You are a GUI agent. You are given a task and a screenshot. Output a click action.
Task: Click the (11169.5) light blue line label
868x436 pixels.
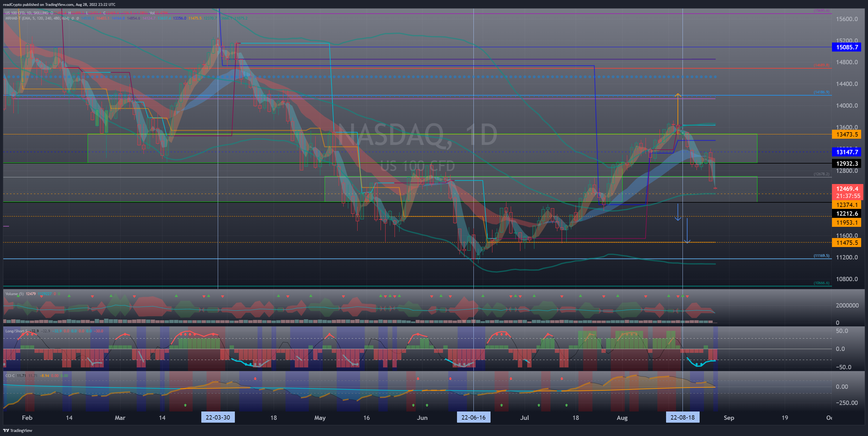coord(821,255)
